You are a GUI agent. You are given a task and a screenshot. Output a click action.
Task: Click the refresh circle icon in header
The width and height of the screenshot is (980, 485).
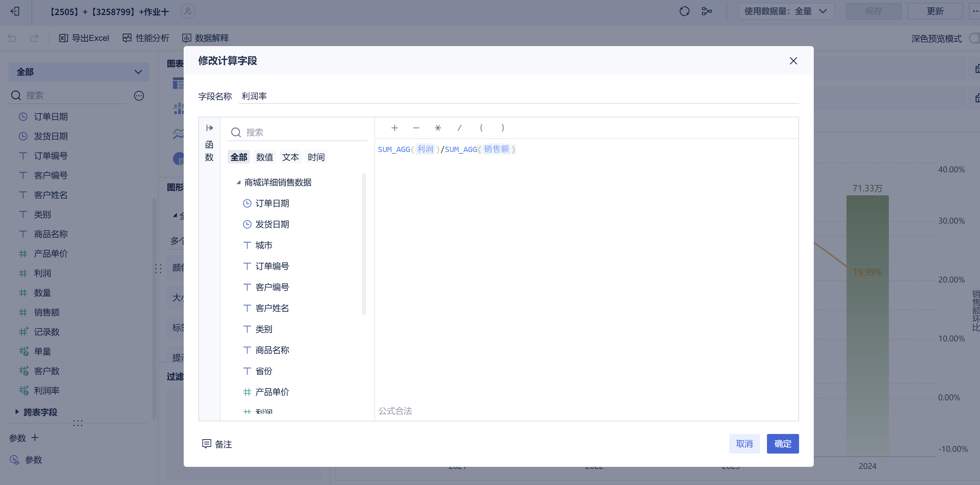(684, 12)
